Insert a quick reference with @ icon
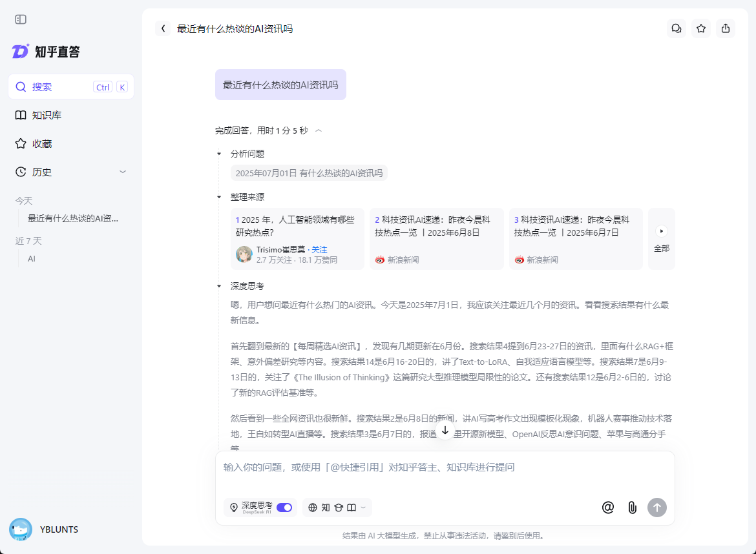Viewport: 756px width, 554px height. [608, 508]
